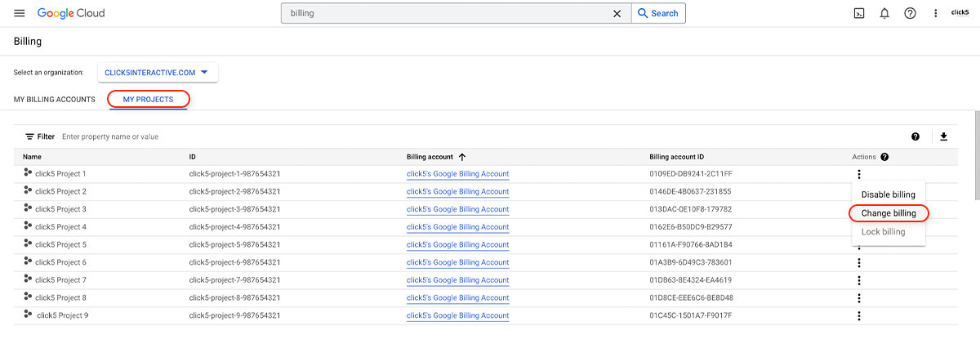980x344 pixels.
Task: Click project icon beside click5 Project 9
Action: tap(28, 315)
